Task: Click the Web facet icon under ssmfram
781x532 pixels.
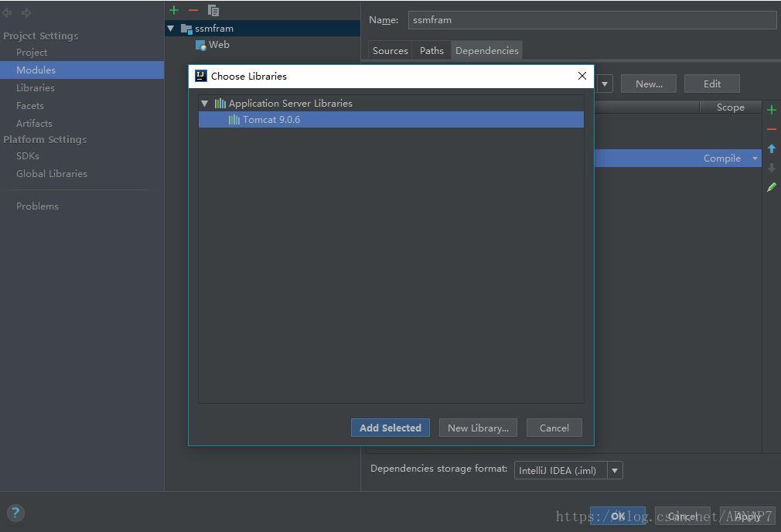Action: pos(201,46)
